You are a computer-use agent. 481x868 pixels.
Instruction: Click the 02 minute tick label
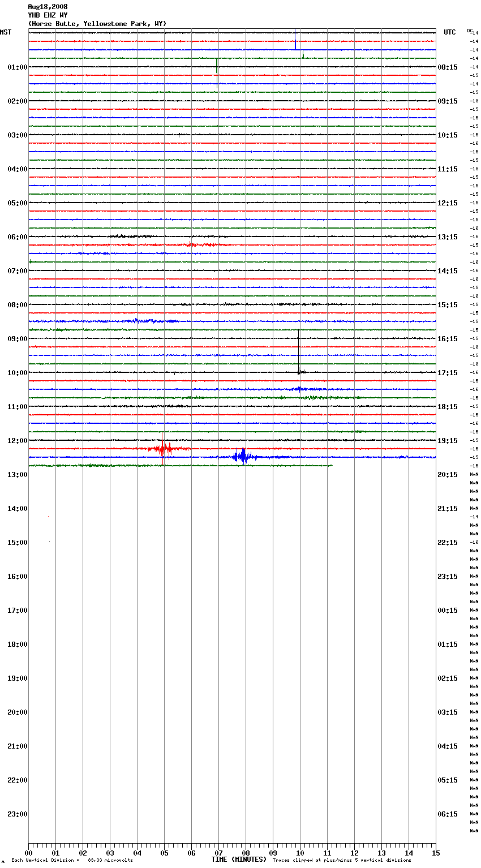pyautogui.click(x=83, y=853)
